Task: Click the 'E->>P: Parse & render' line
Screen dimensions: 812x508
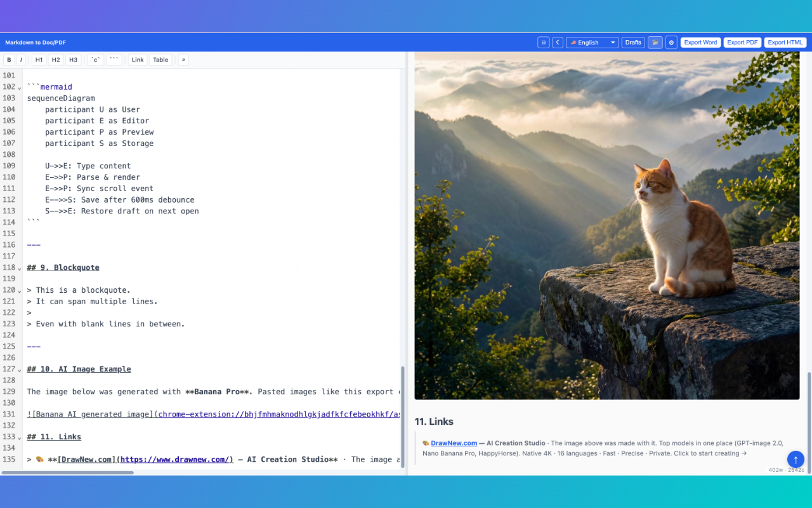Action: click(93, 178)
